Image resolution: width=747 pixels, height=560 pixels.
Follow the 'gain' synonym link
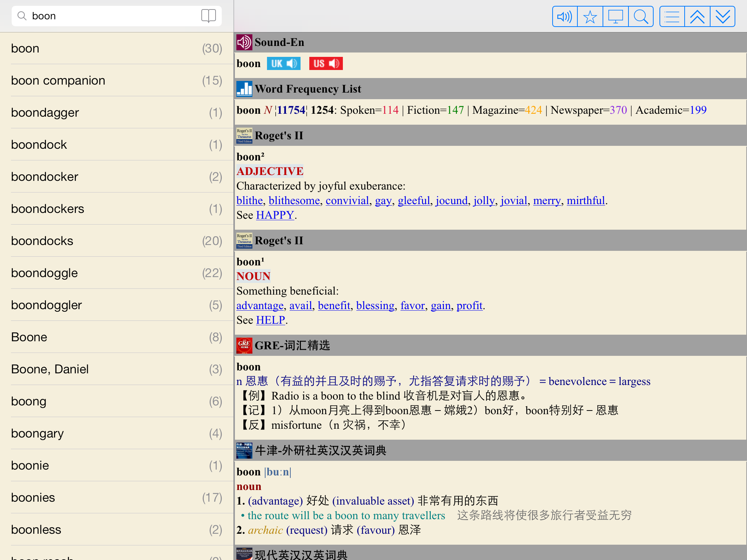pyautogui.click(x=441, y=306)
